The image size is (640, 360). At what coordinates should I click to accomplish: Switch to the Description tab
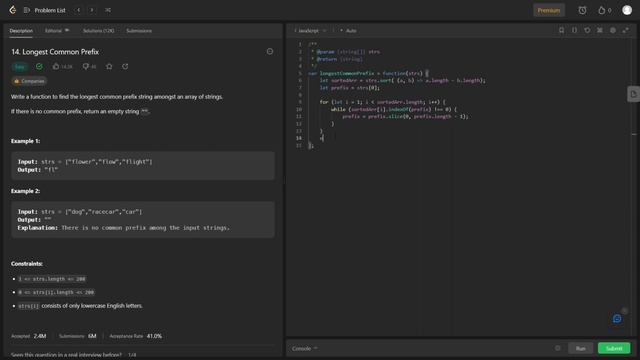[x=21, y=31]
